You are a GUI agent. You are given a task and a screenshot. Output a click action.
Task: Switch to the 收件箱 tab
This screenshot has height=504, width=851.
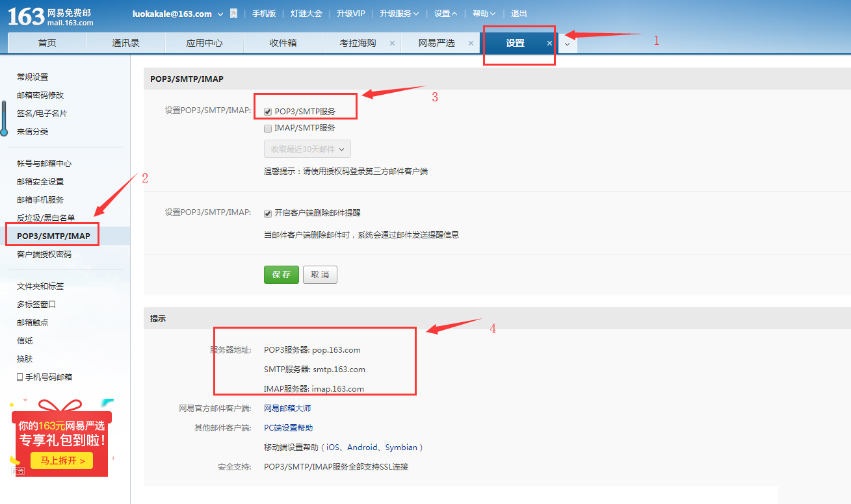[283, 44]
